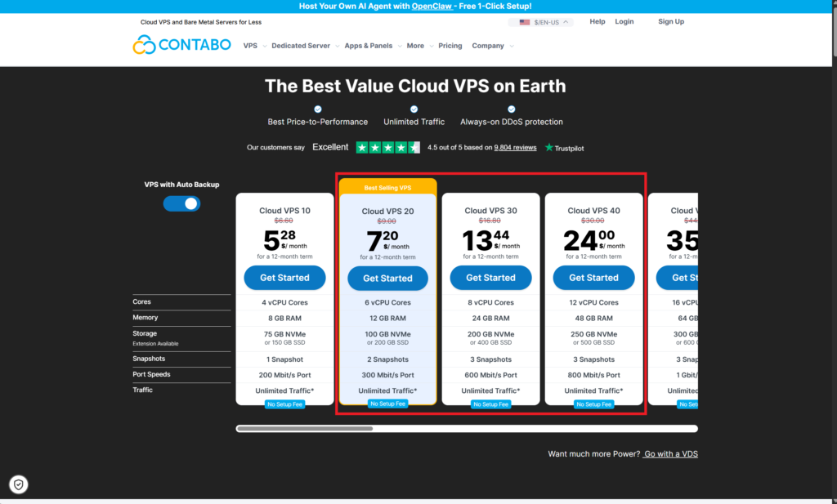The width and height of the screenshot is (837, 504).
Task: Click the Best Price-to-Performance checkmark icon
Action: [318, 109]
